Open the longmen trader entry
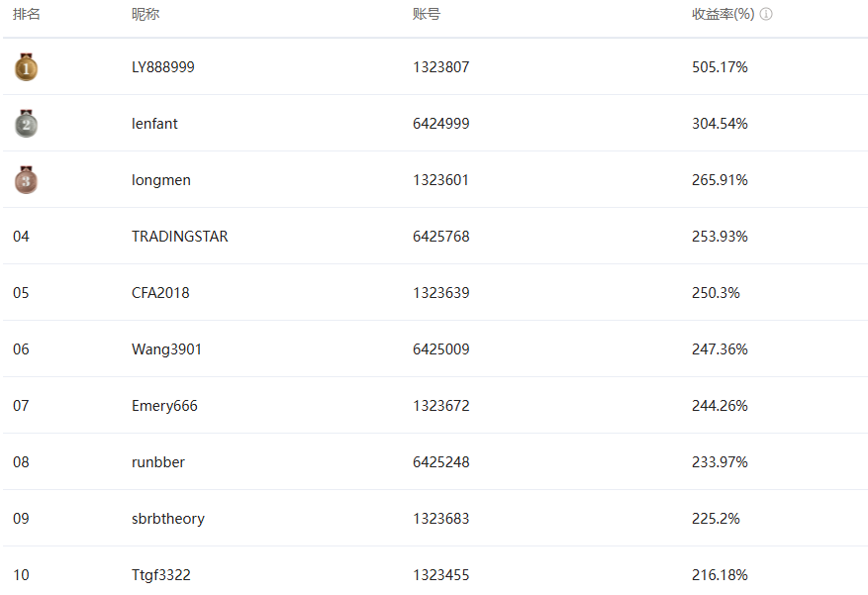The width and height of the screenshot is (868, 595). pyautogui.click(x=161, y=180)
